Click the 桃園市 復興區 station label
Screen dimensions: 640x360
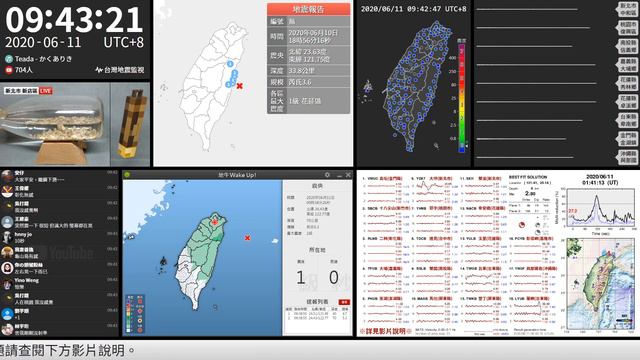628,28
